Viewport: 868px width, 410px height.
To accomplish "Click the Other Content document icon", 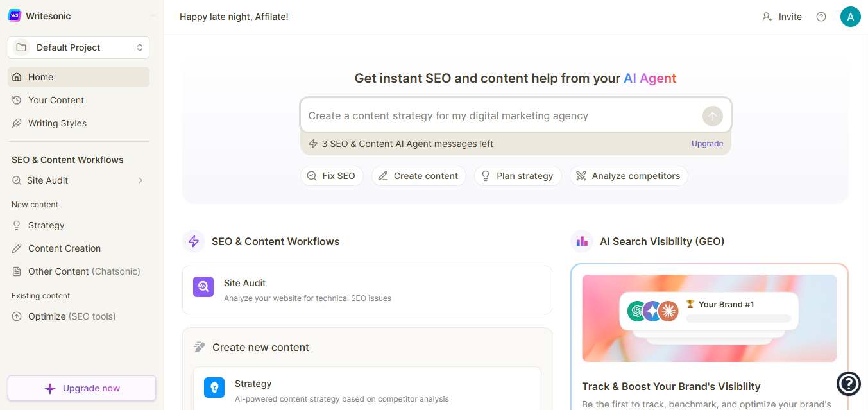I will point(17,271).
